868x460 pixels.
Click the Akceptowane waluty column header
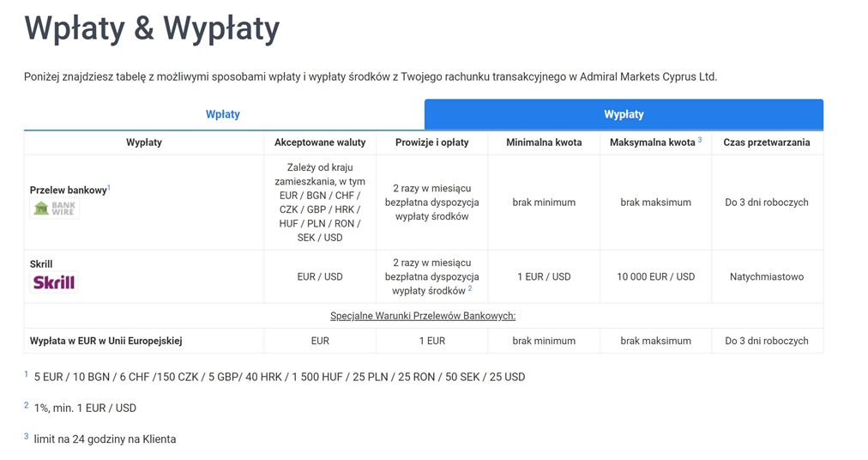(320, 142)
